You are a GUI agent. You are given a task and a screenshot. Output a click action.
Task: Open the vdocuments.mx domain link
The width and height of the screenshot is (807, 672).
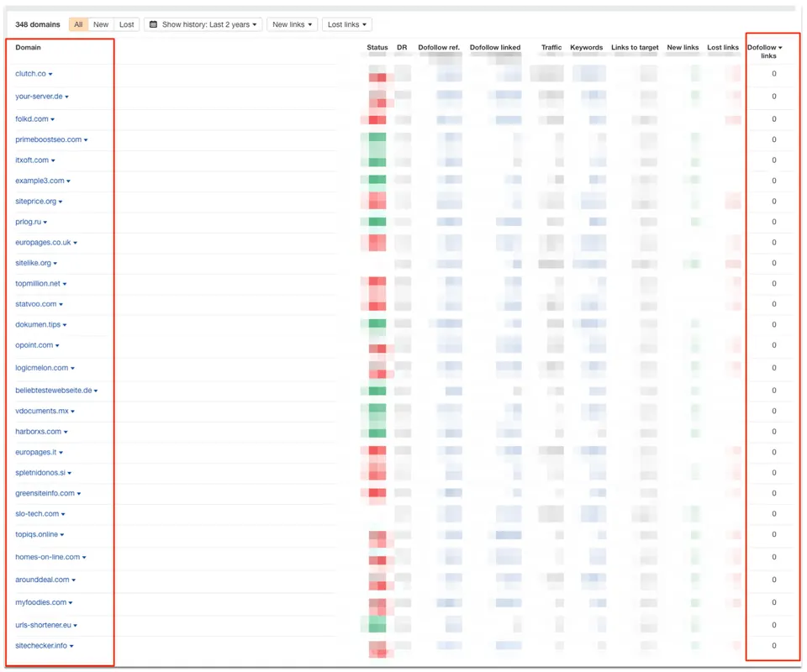[42, 411]
